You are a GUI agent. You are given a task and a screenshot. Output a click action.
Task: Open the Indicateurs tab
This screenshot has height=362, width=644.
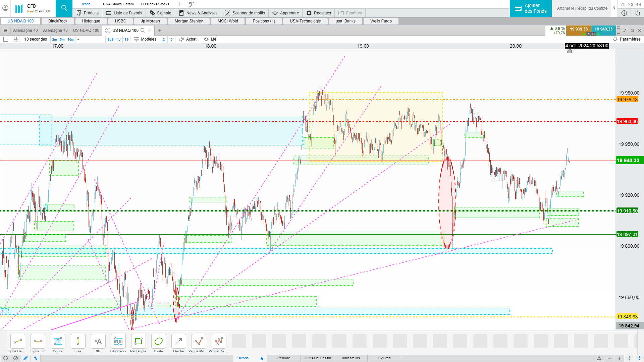point(351,358)
